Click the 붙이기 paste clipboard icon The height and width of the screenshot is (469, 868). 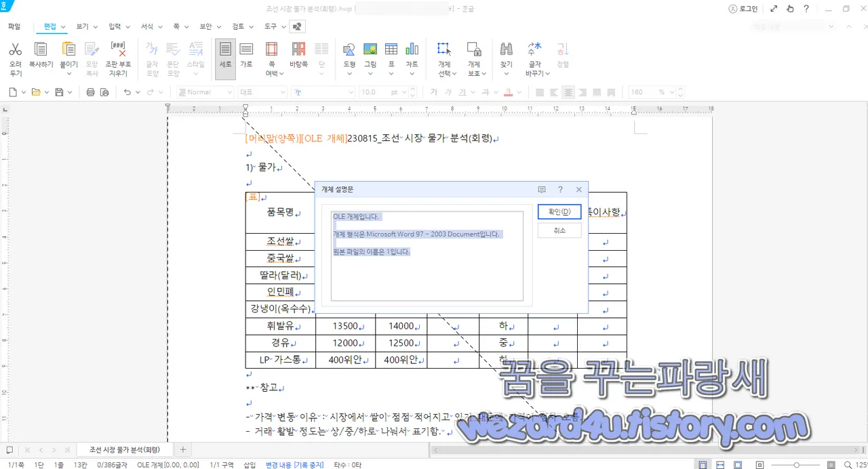point(68,49)
